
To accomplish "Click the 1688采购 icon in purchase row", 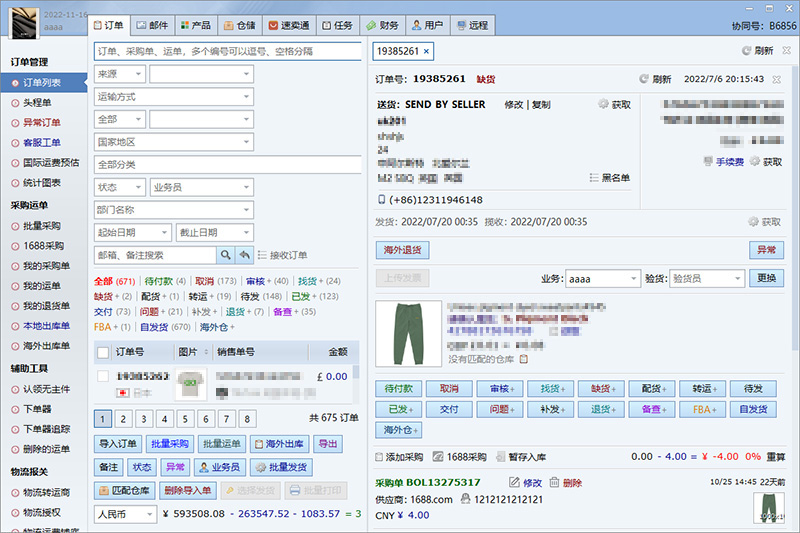I will pyautogui.click(x=438, y=456).
